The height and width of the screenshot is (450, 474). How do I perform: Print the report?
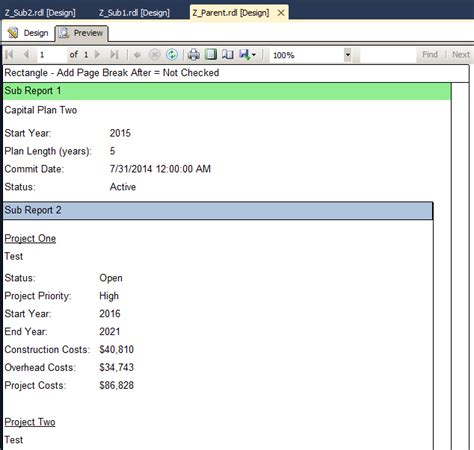tap(194, 54)
